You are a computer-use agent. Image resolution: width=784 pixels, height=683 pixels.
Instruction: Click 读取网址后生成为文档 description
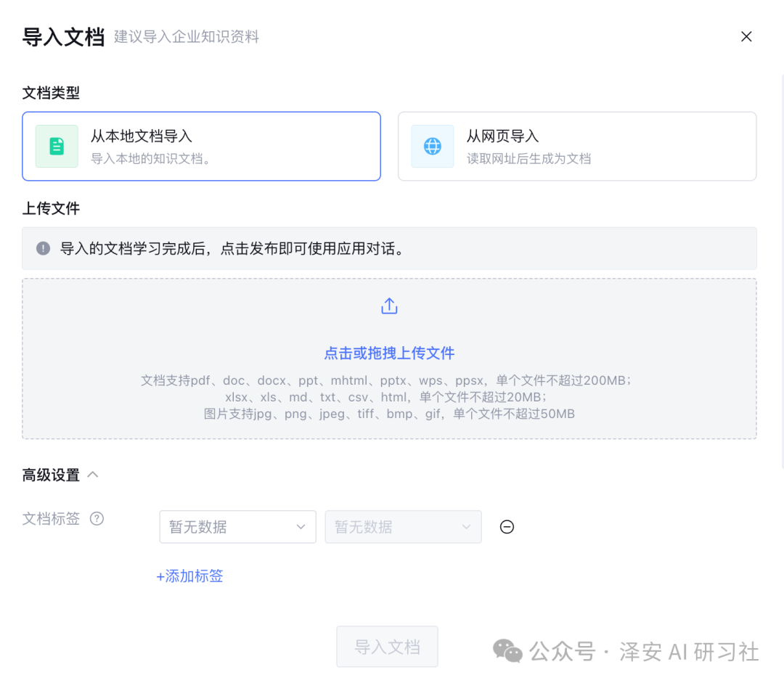pyautogui.click(x=529, y=159)
